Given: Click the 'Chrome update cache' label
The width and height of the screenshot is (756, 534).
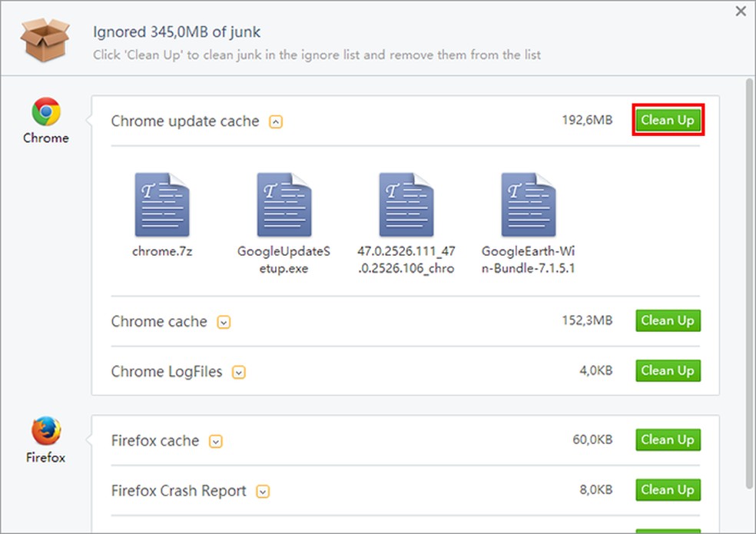Looking at the screenshot, I should click(x=185, y=121).
